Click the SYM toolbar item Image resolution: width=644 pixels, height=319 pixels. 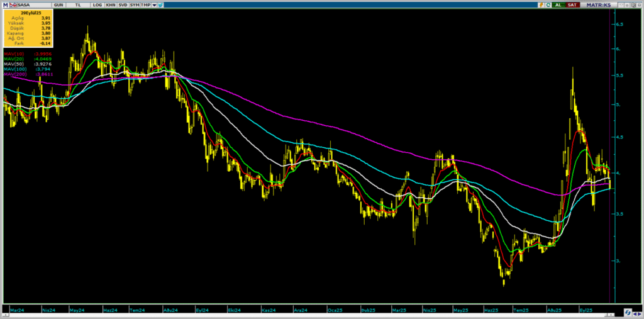(135, 4)
